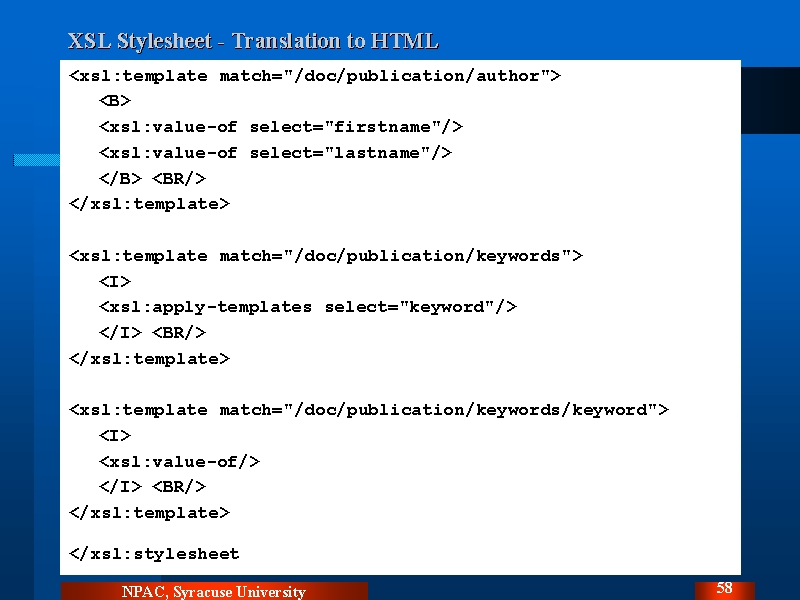Click the value-of select="firstname" line

coord(281,127)
